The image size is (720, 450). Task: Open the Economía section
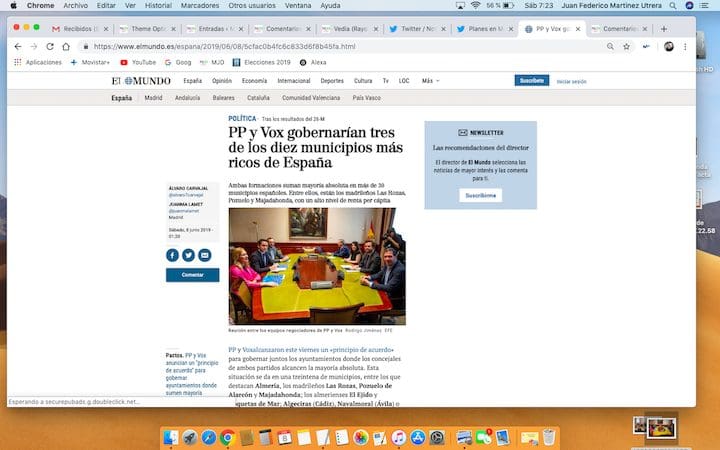[254, 81]
